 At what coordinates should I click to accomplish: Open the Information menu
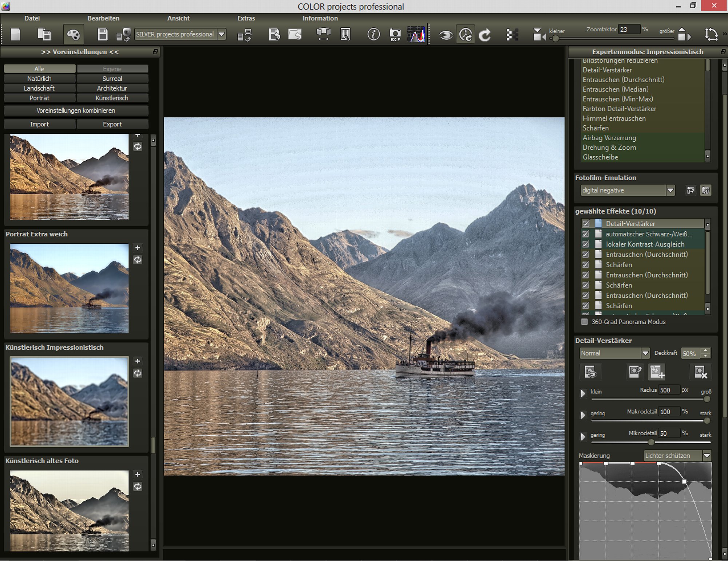pos(320,18)
